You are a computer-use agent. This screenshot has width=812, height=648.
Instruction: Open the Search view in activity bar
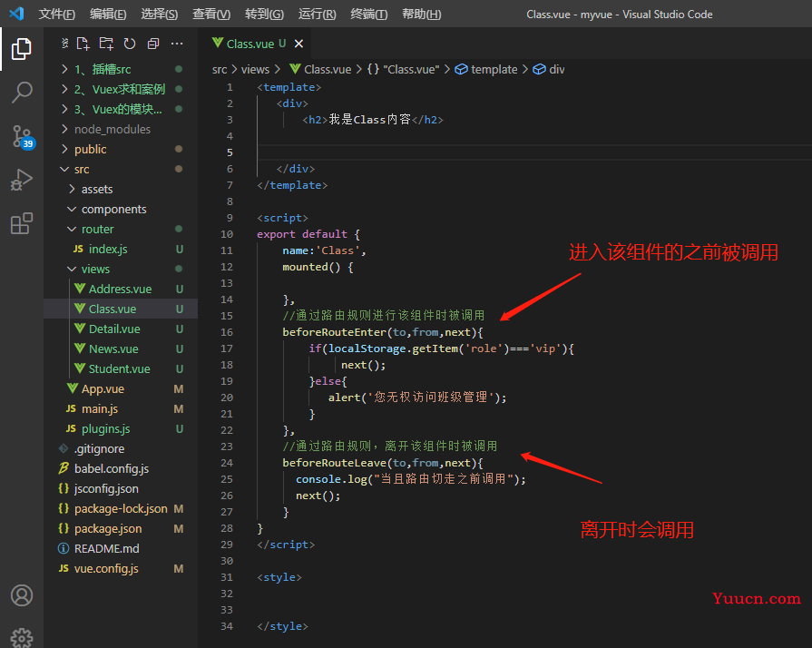22,93
